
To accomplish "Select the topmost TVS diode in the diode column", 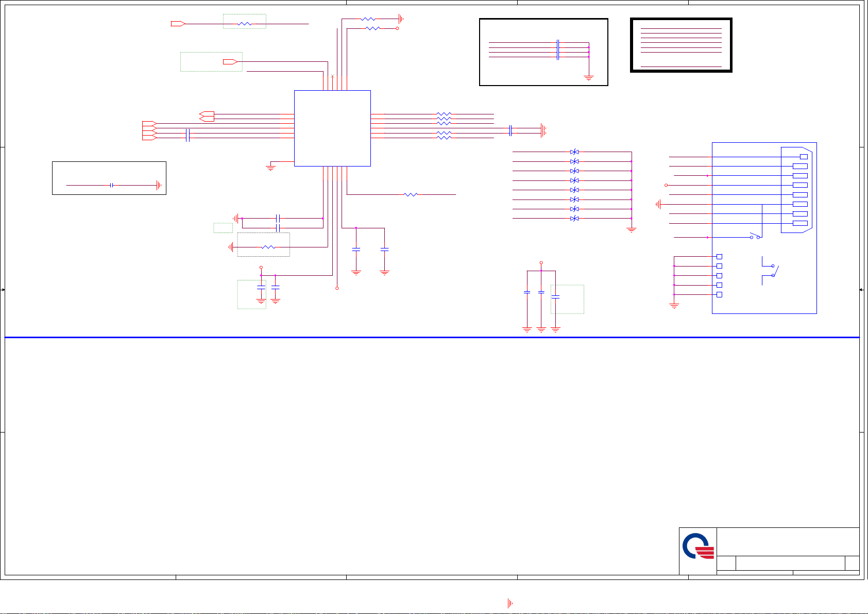I will pos(575,152).
